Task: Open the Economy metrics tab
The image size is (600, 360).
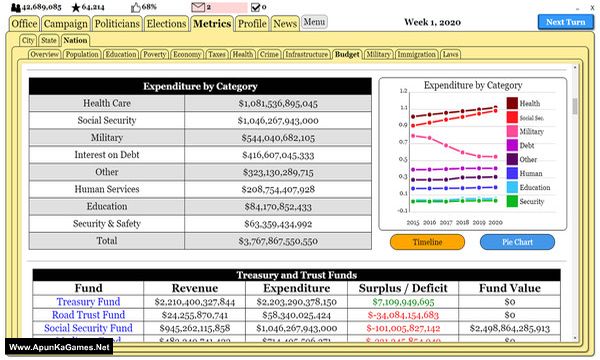Action: click(187, 54)
